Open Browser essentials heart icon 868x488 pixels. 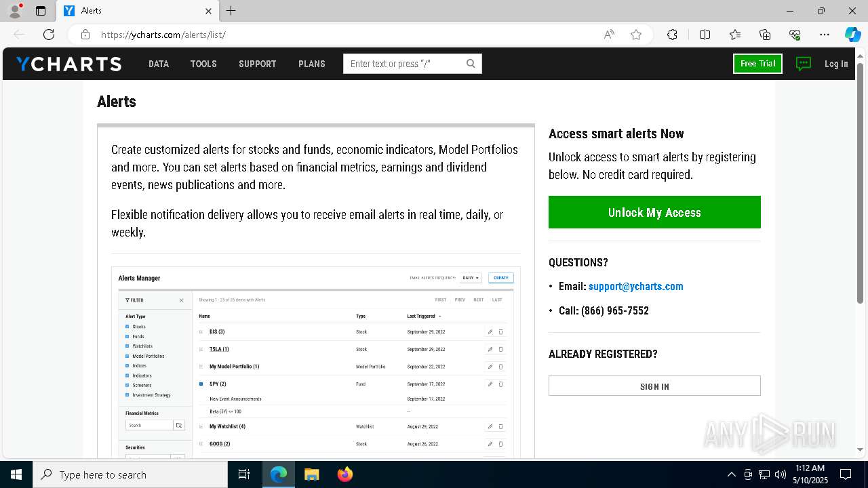coord(795,35)
